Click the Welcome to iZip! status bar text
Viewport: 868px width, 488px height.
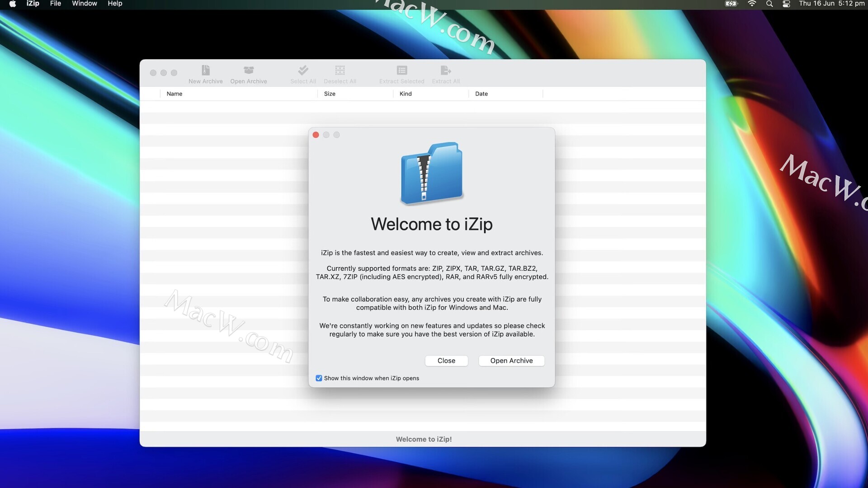(x=424, y=439)
